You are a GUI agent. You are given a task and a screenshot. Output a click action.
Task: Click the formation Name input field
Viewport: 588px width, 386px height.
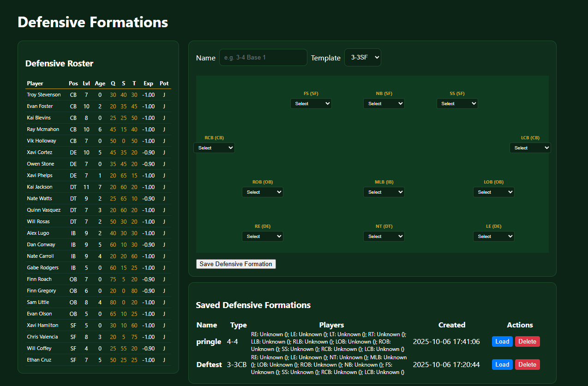(263, 58)
